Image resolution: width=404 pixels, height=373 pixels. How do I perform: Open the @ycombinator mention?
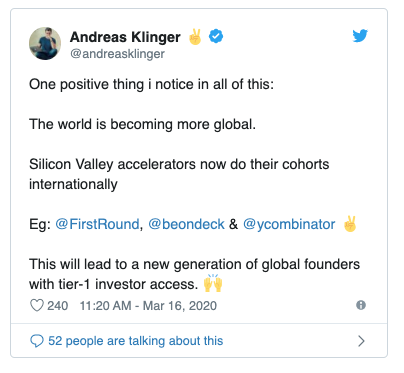click(x=289, y=225)
